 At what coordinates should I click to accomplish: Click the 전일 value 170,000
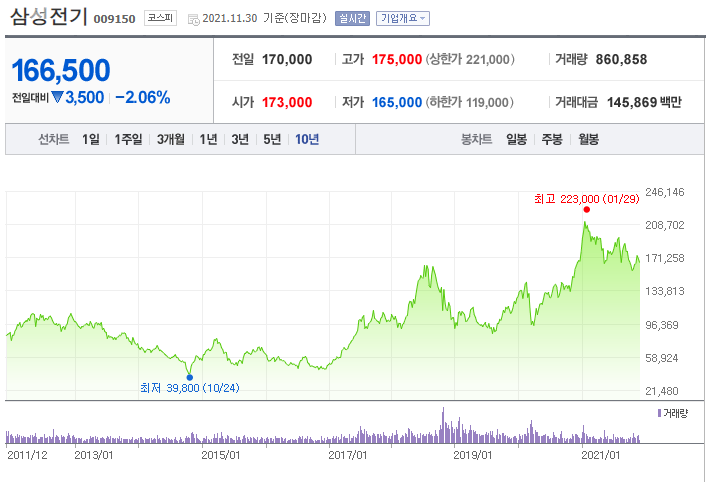coord(287,59)
